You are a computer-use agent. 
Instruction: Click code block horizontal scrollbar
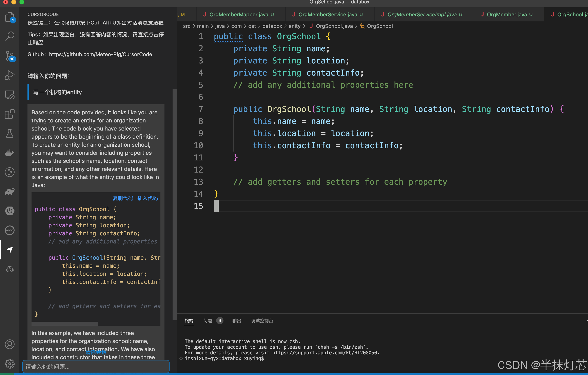[65, 323]
